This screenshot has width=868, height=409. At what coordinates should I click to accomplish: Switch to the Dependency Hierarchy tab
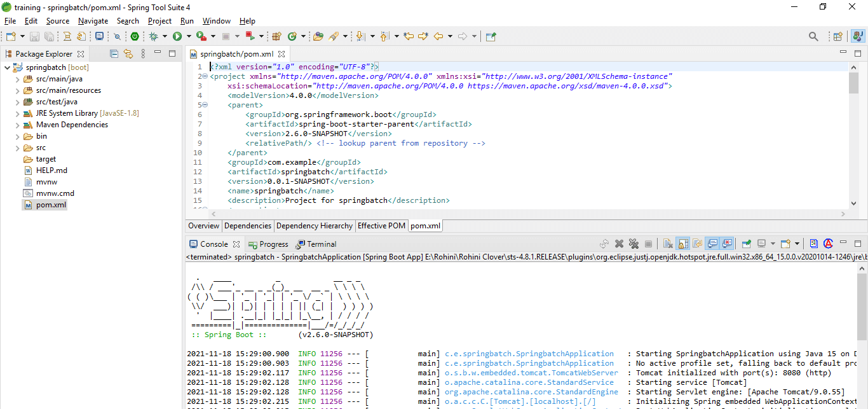click(x=314, y=226)
